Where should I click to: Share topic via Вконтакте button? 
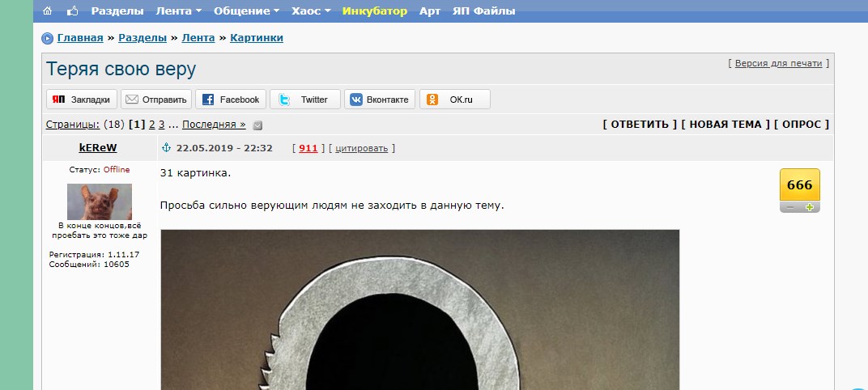[380, 100]
